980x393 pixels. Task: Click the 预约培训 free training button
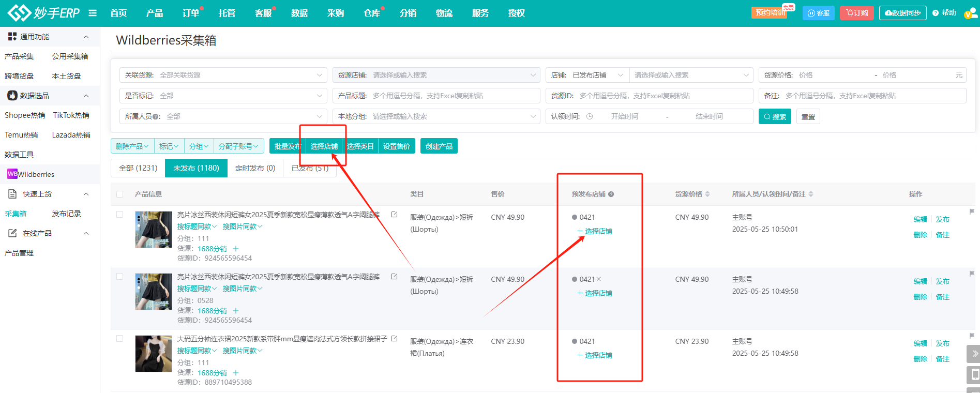point(771,12)
